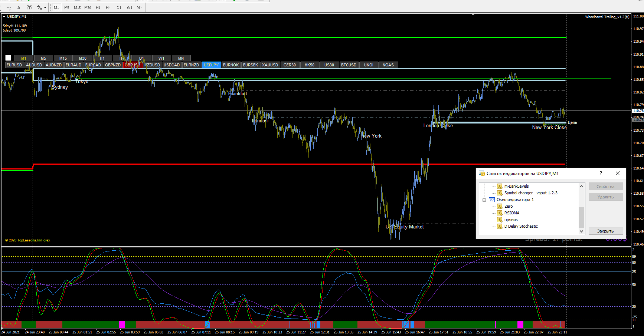
Task: Switch chart symbol to USDCAD
Action: [172, 65]
